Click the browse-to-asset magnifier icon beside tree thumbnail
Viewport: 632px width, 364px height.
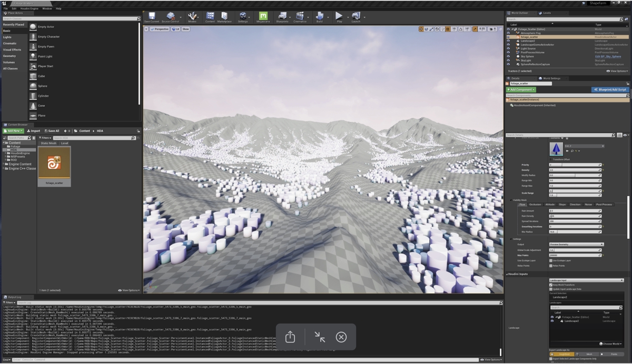[x=572, y=151]
